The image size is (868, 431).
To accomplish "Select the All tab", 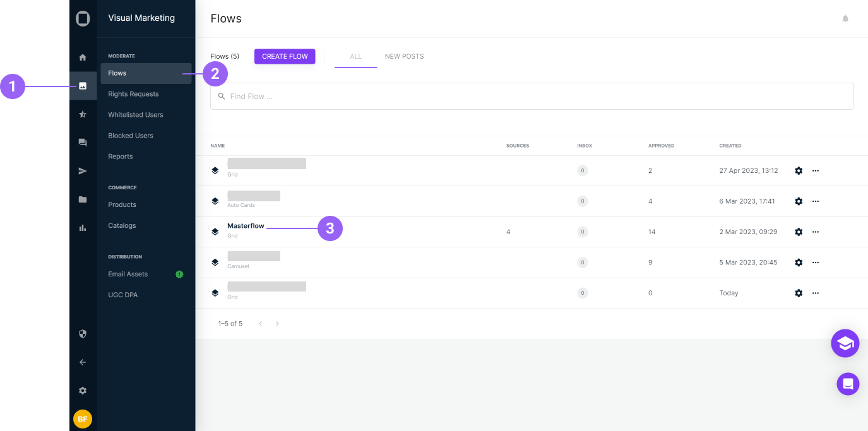I will [356, 57].
